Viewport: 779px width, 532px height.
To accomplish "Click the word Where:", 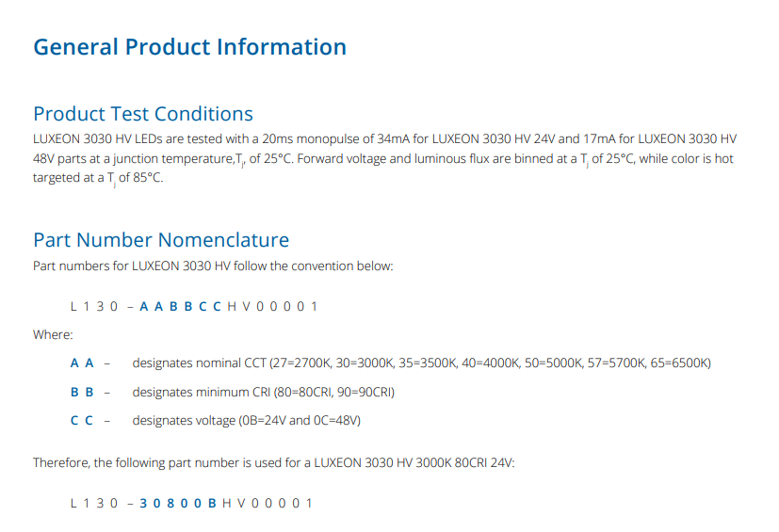I will tap(53, 334).
